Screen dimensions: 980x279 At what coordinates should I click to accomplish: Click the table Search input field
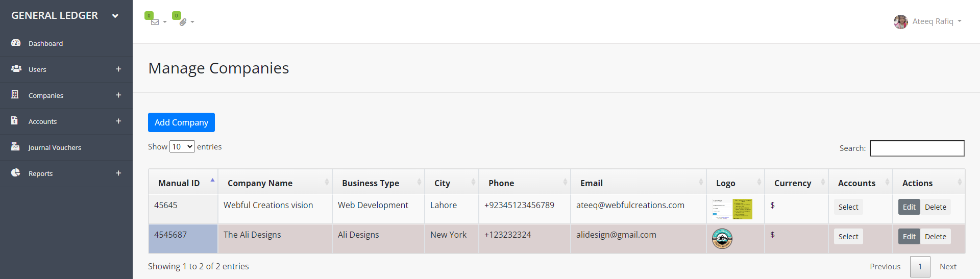coord(917,148)
